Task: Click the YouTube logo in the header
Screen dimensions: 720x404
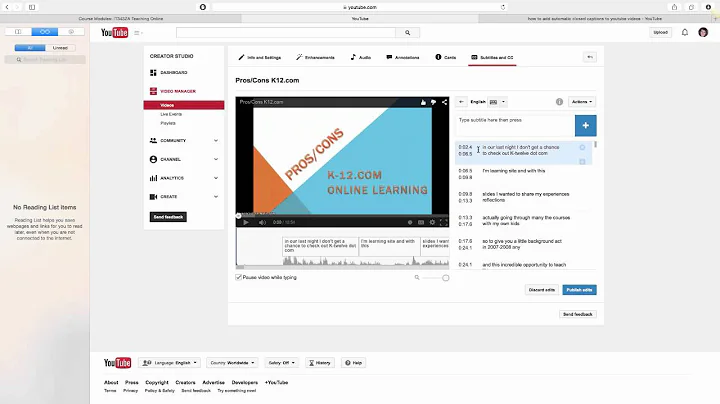Action: click(x=114, y=33)
